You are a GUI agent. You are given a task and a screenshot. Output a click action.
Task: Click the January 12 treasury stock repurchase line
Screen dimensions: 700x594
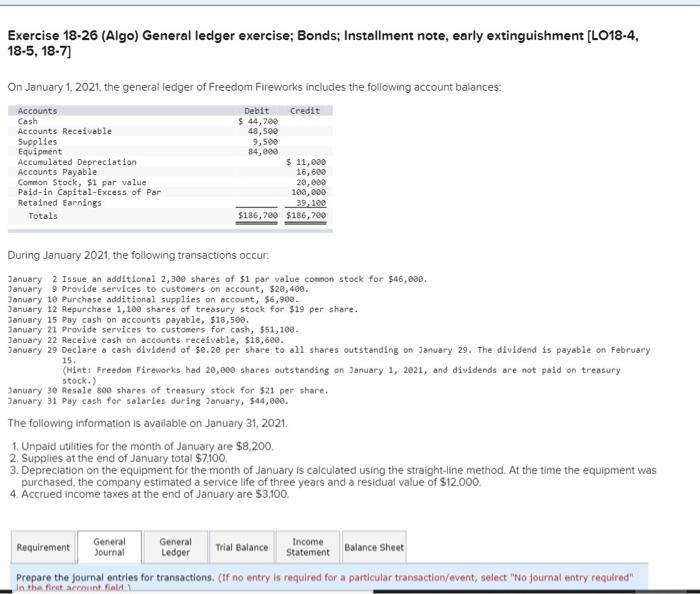pyautogui.click(x=183, y=309)
